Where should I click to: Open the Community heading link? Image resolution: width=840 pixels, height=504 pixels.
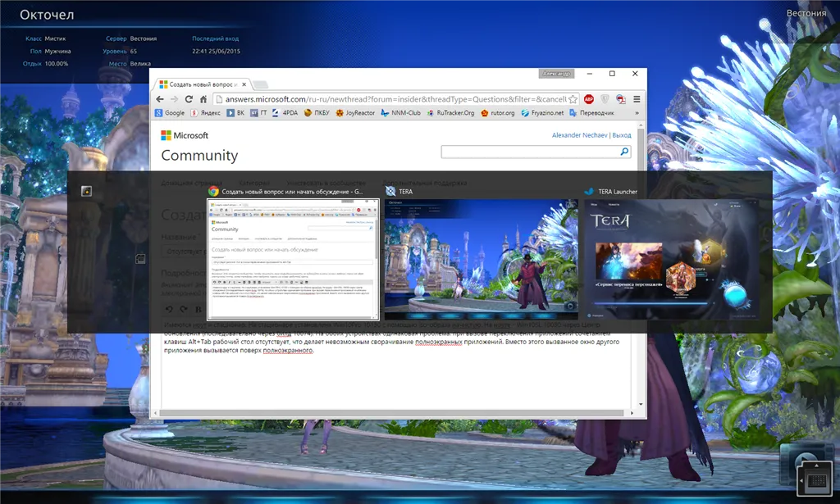(x=199, y=155)
